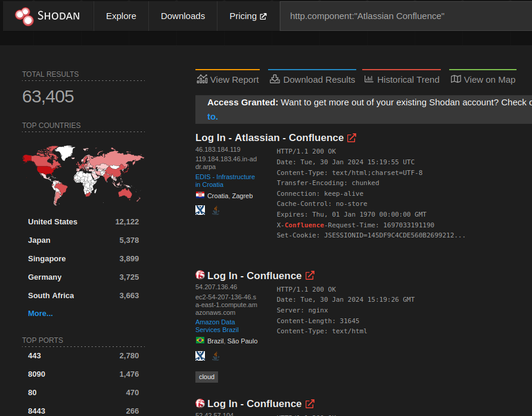
Task: Open the View Report tab
Action: pos(228,79)
